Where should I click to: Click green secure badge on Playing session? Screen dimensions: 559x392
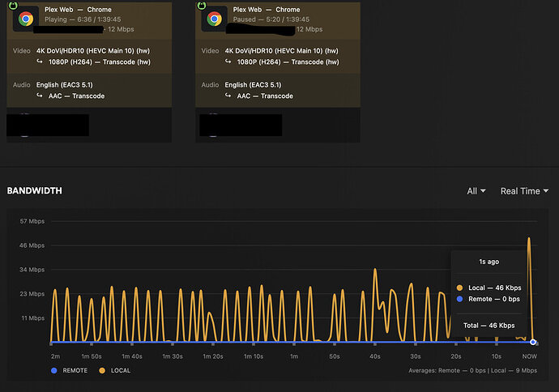tap(13, 5)
